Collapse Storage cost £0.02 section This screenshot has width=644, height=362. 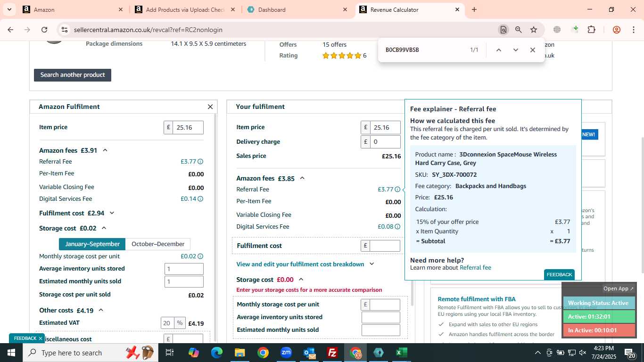click(104, 228)
